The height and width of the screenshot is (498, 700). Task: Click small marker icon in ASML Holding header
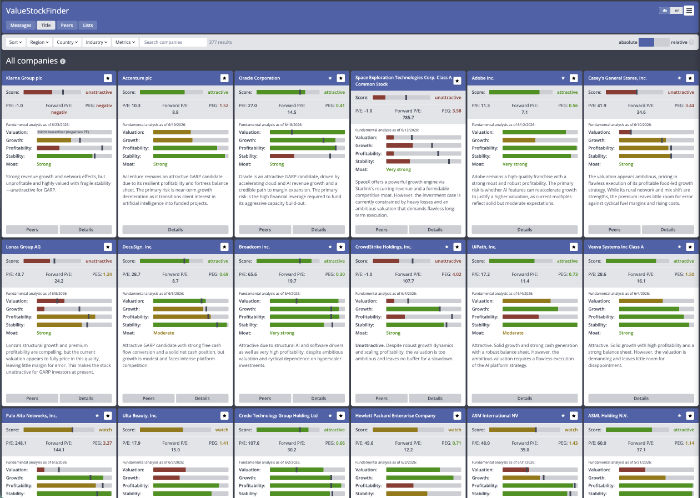coord(679,415)
